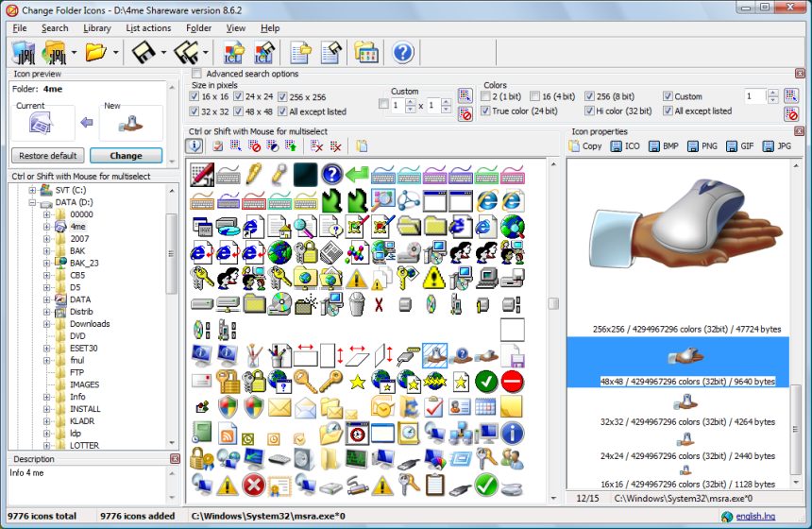
Task: Close the Icon properties panel
Action: tap(800, 131)
